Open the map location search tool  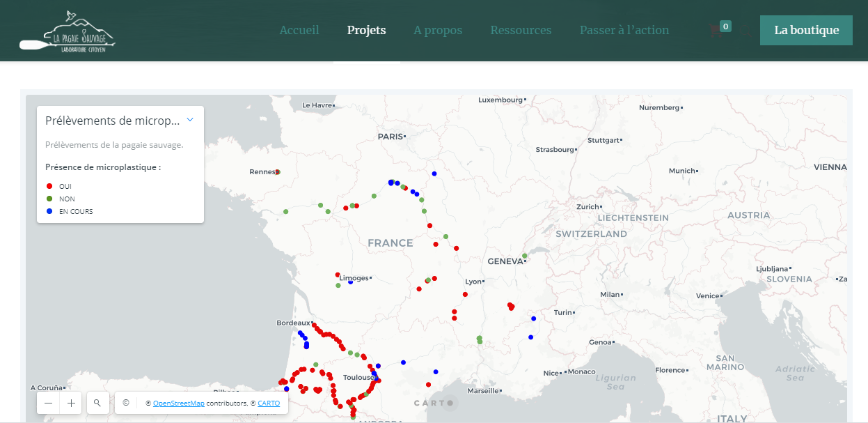click(x=97, y=403)
